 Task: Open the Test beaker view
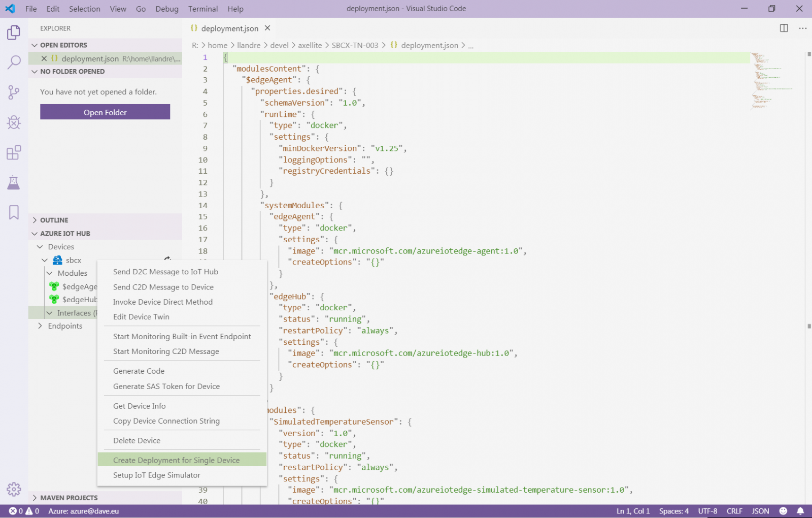click(x=14, y=182)
